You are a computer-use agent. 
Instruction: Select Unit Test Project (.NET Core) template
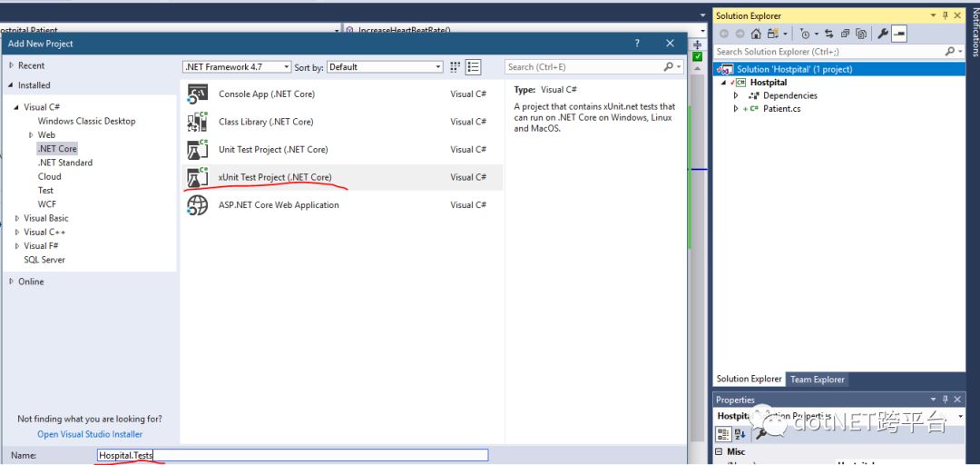click(x=342, y=149)
